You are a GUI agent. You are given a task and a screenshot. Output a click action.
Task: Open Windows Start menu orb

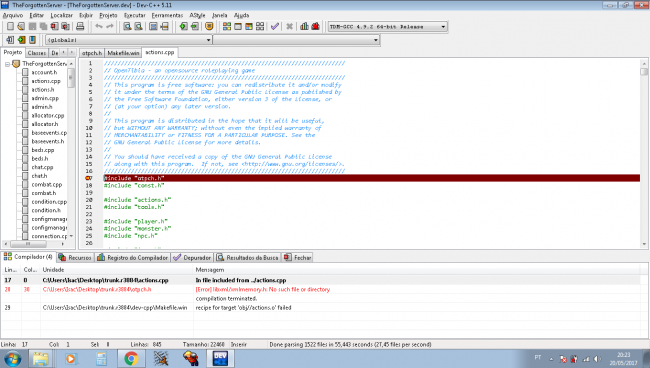click(x=12, y=358)
